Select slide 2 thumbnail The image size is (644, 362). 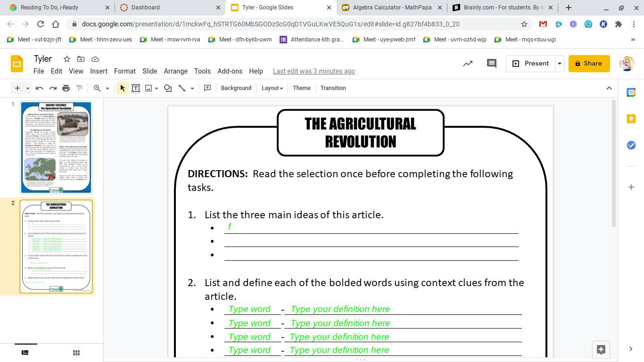point(56,247)
